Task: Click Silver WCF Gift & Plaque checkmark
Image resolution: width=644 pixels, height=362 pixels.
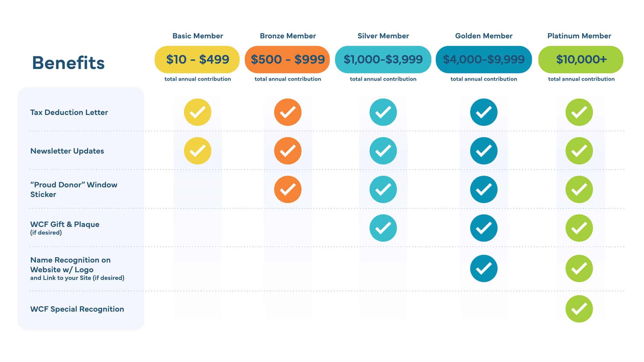Action: point(383,228)
